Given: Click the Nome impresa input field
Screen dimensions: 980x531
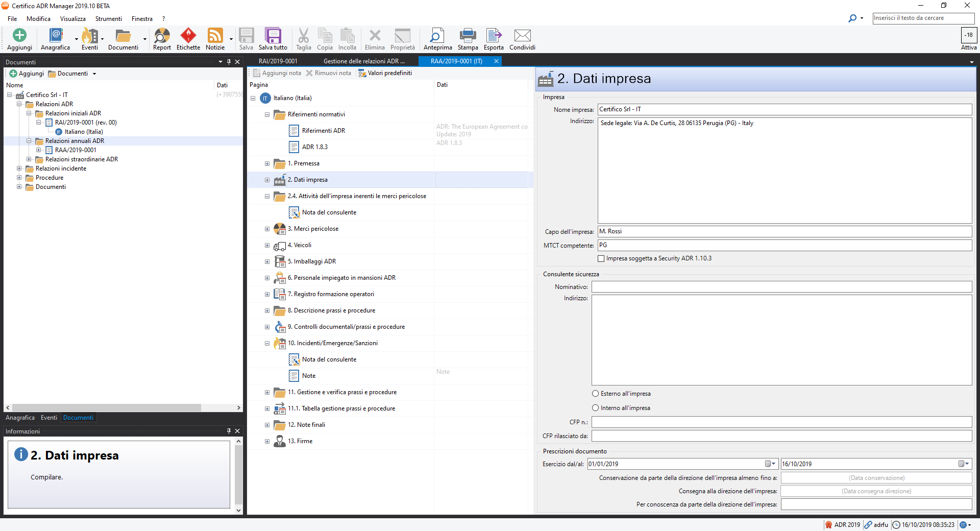Looking at the screenshot, I should [784, 109].
